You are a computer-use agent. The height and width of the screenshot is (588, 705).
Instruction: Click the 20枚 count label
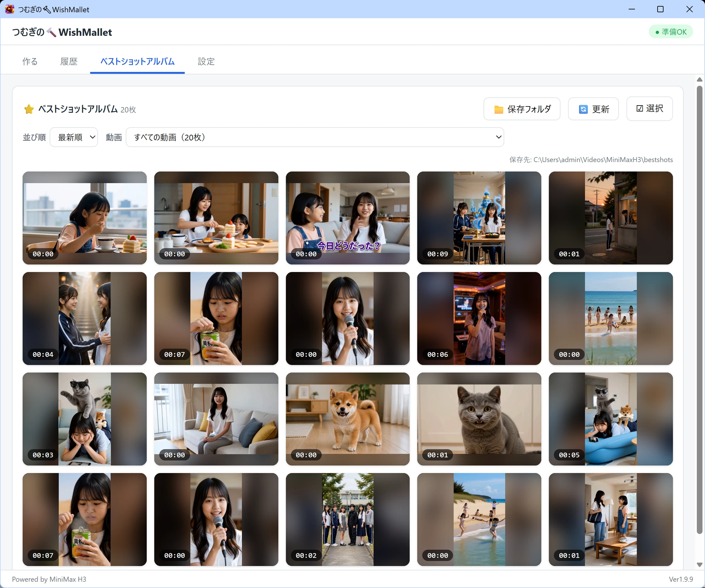click(x=128, y=110)
